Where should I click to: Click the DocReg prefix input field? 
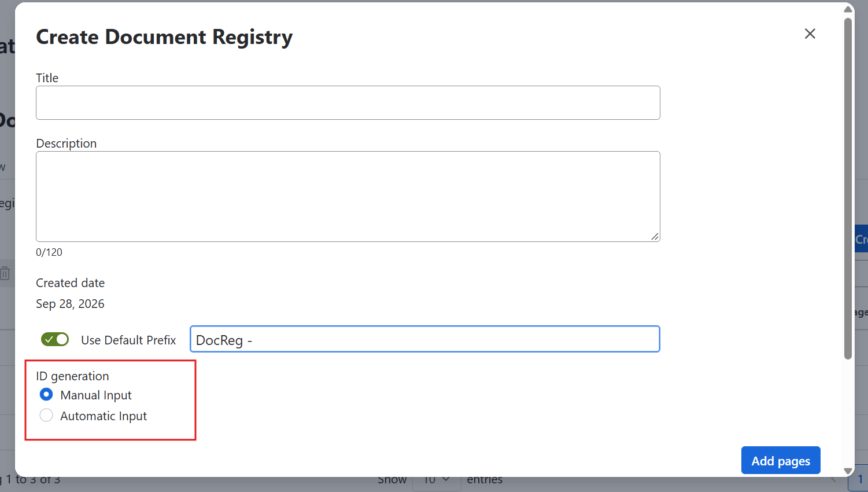pyautogui.click(x=425, y=339)
